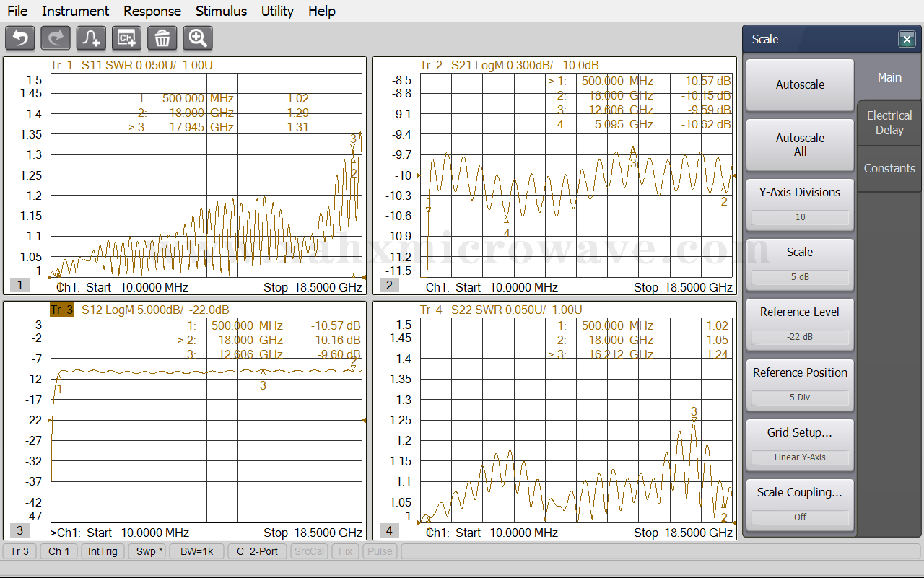Click the Zoom magnifier icon
924x578 pixels.
(197, 38)
